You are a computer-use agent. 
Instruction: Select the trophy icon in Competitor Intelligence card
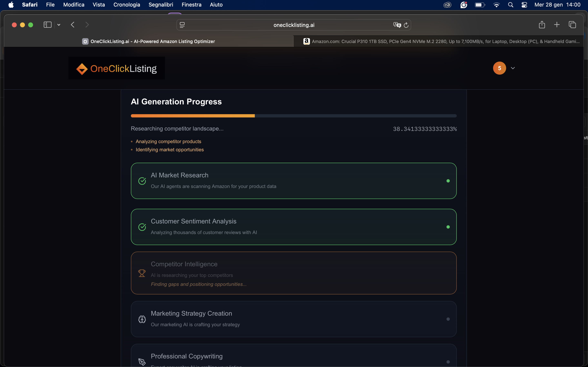click(142, 273)
